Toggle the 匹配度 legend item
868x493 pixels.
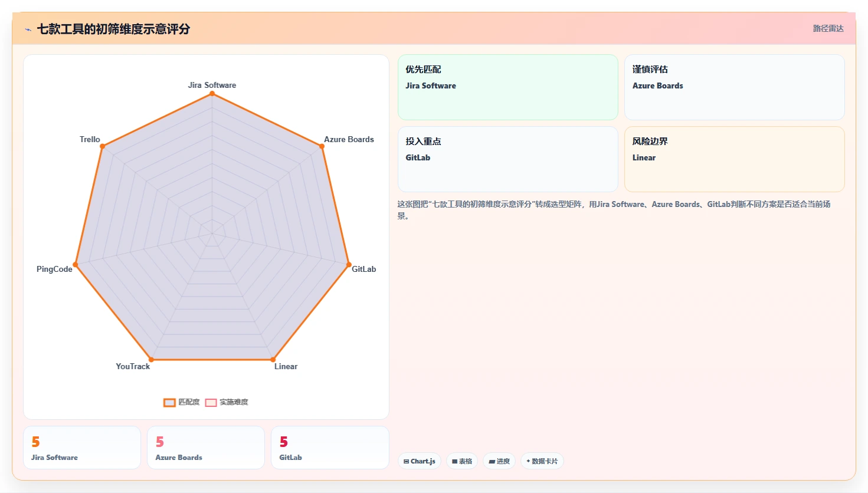[x=182, y=402]
